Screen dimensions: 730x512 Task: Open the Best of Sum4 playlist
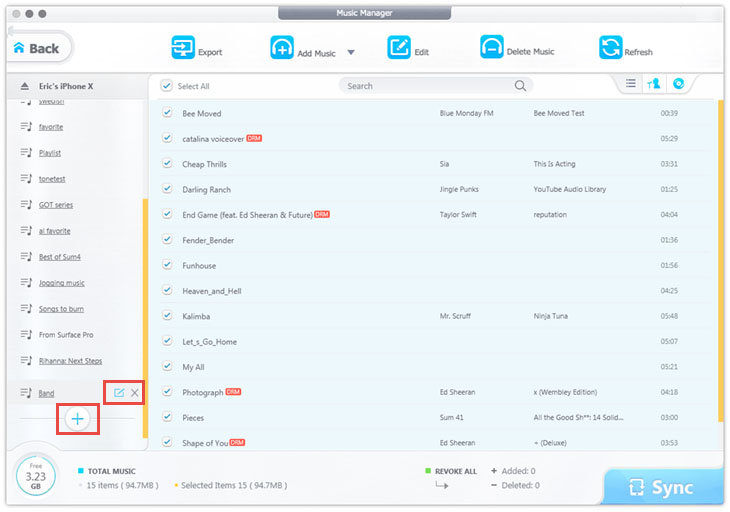pyautogui.click(x=60, y=257)
